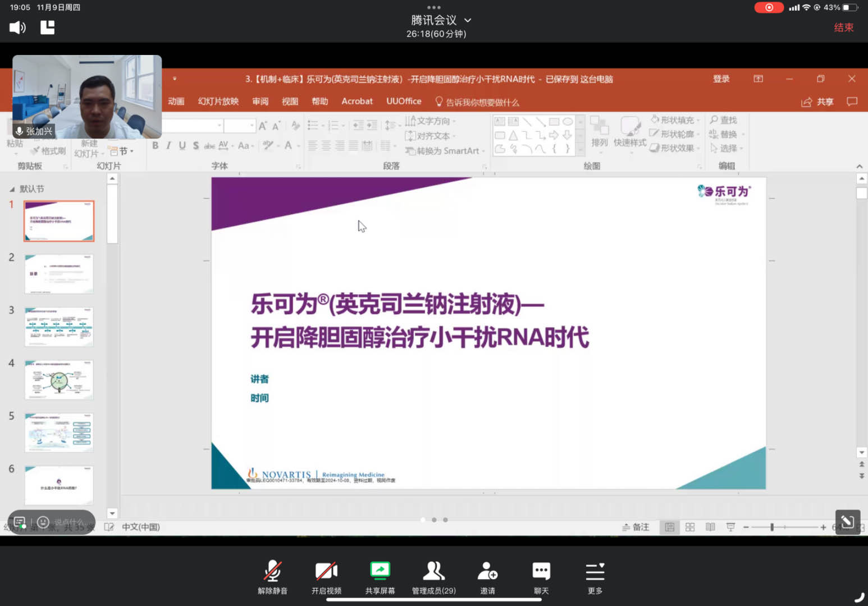
Task: Switch to Normal view icon
Action: point(669,527)
